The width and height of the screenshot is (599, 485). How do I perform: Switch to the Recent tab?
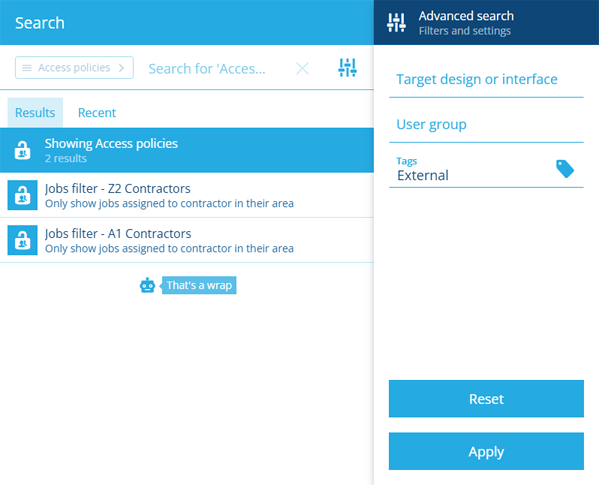[x=97, y=113]
